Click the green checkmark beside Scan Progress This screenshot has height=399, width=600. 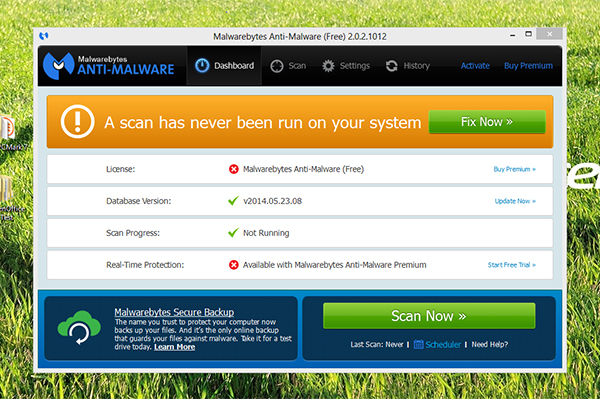(x=233, y=233)
